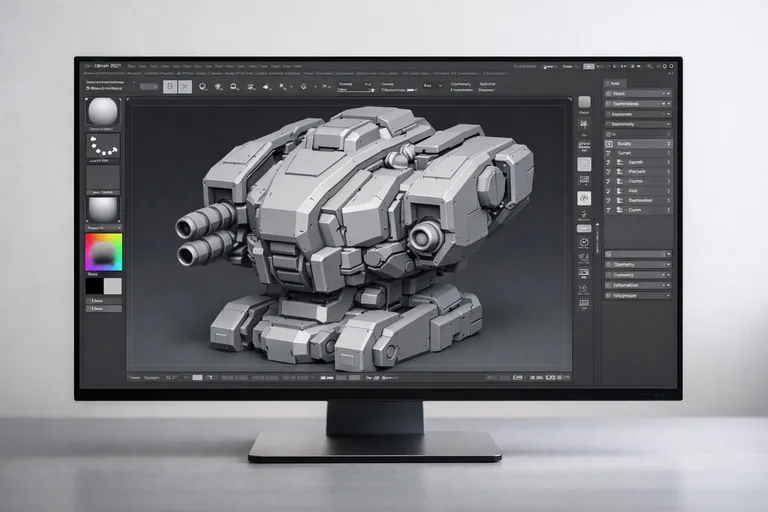Click the top square icon in right shelf

[x=584, y=102]
